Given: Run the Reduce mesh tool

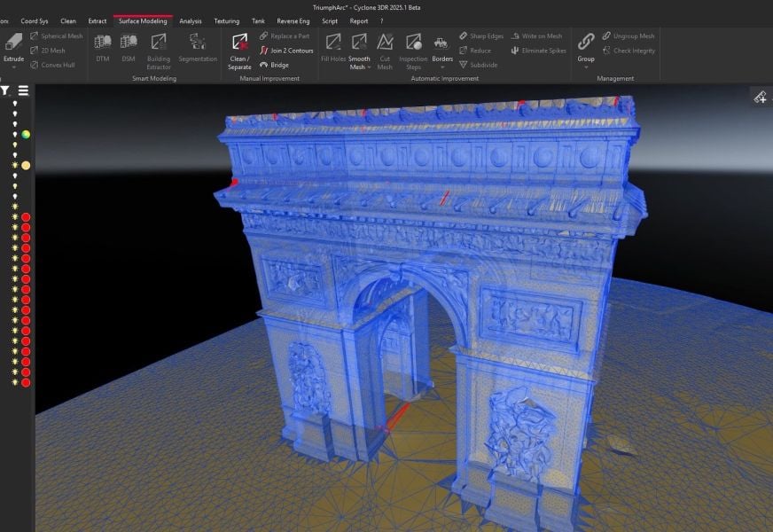Looking at the screenshot, I should point(475,51).
